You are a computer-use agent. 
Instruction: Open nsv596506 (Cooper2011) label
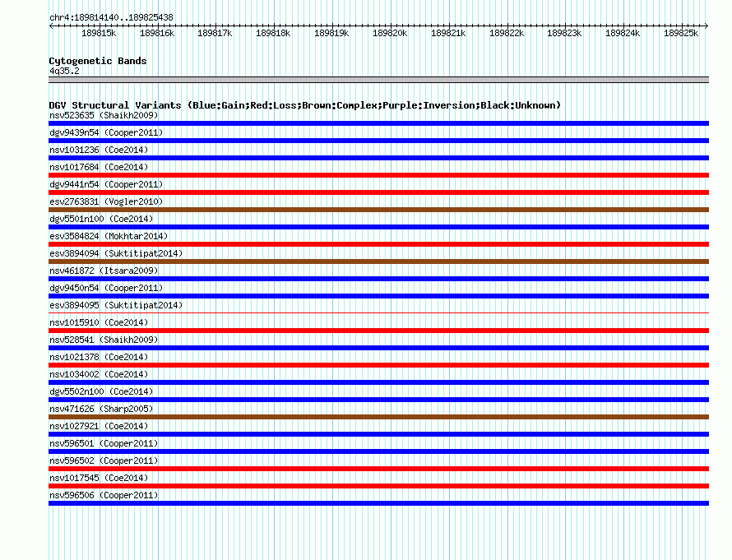(104, 495)
